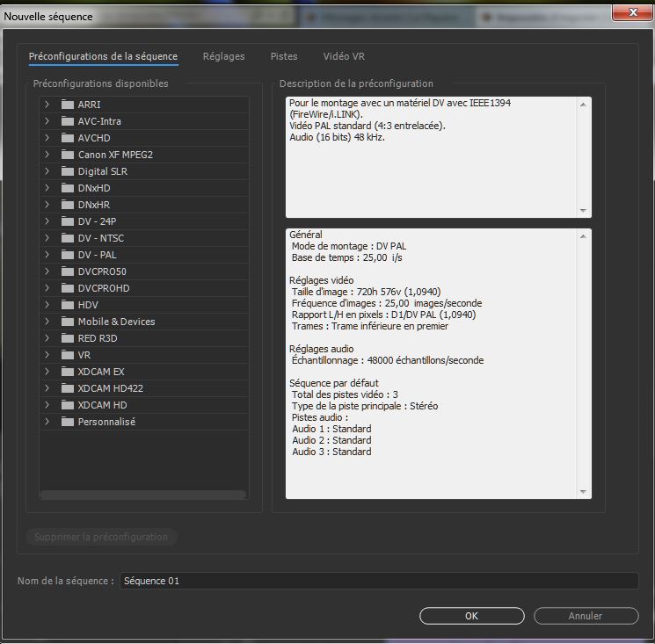Click the HDV folder icon

(x=68, y=305)
